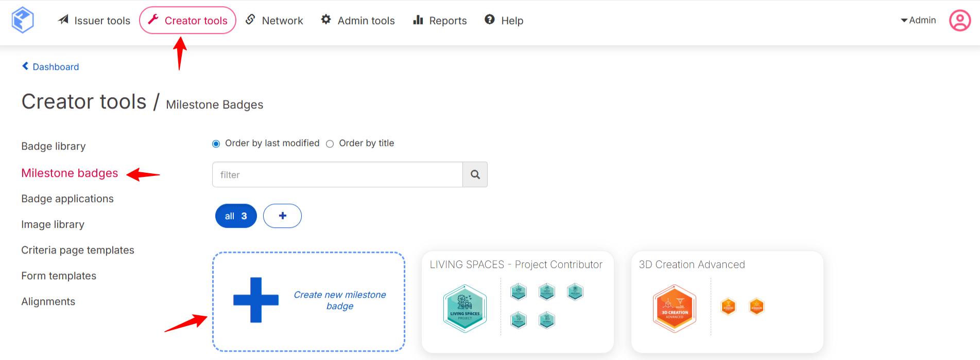Click the large blue plus icon
This screenshot has height=360, width=980.
(256, 300)
